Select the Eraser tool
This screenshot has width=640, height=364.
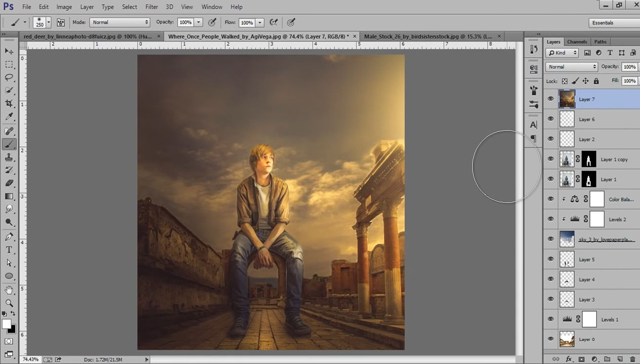[9, 183]
